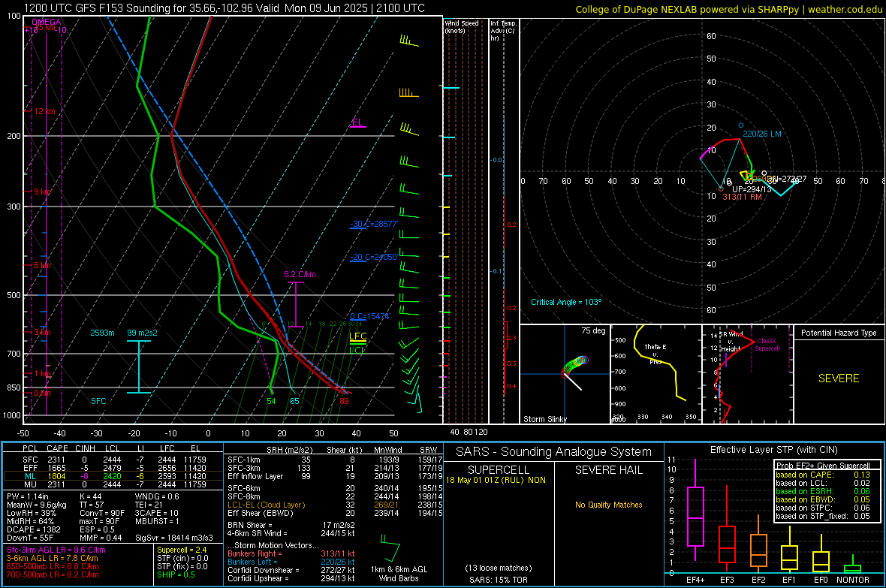Screen dimensions: 886x588
Task: Click the magenta EL label on skew-T
Action: coord(357,122)
